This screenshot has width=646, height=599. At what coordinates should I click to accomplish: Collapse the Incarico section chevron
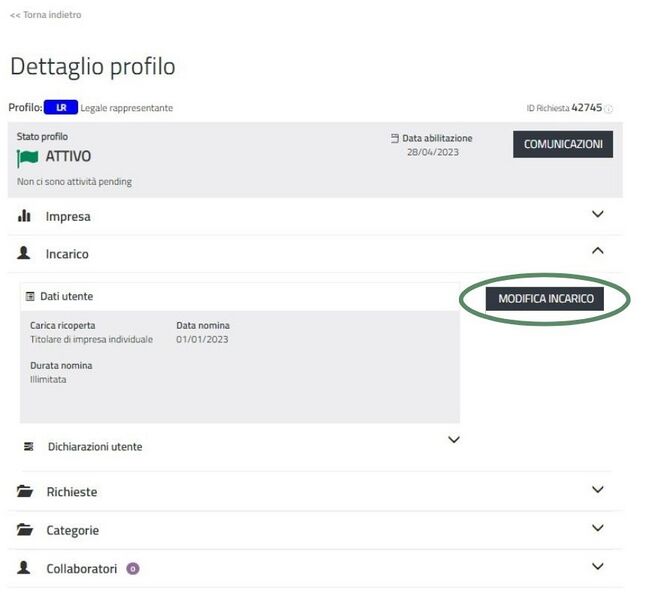point(598,251)
